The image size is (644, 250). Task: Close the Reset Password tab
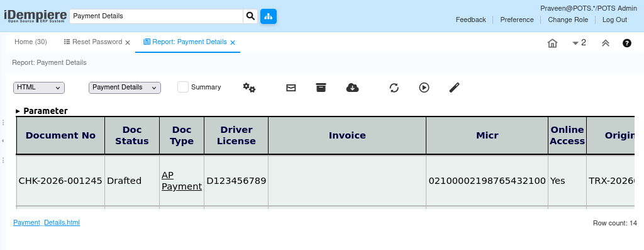point(127,42)
